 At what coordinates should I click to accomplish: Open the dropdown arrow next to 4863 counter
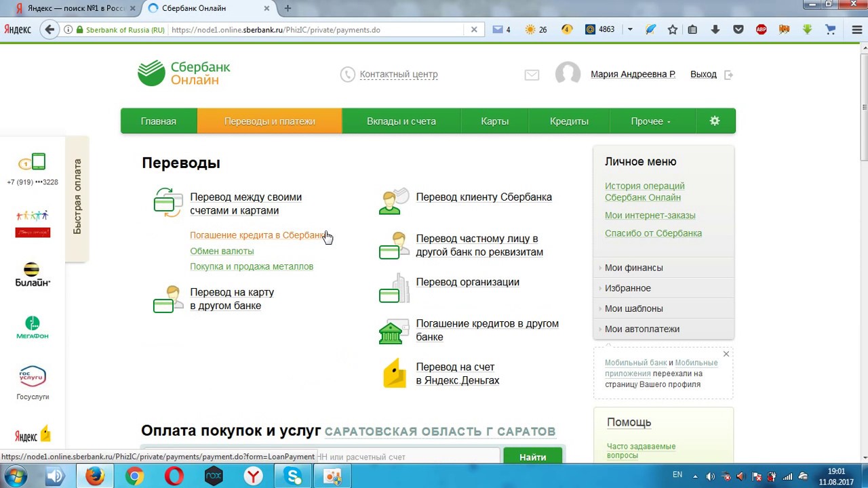pos(630,30)
